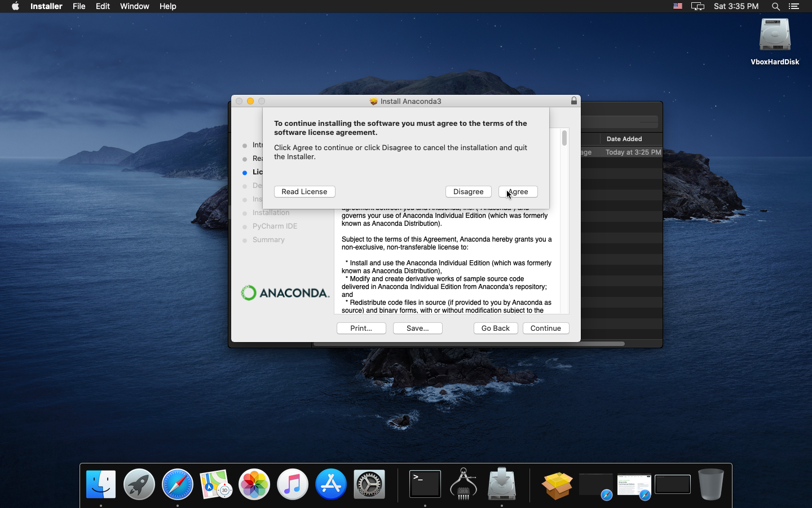Click the Installation step in installer sidebar
This screenshot has width=812, height=508.
(271, 213)
